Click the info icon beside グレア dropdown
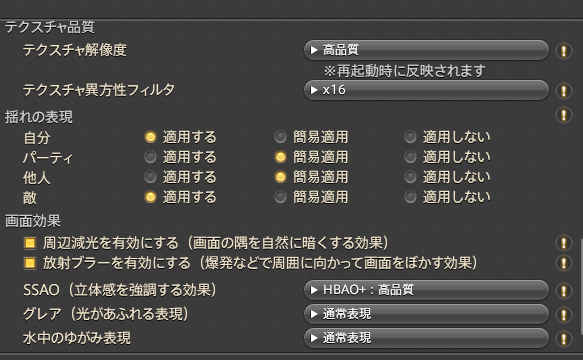The width and height of the screenshot is (583, 360). pos(564,315)
